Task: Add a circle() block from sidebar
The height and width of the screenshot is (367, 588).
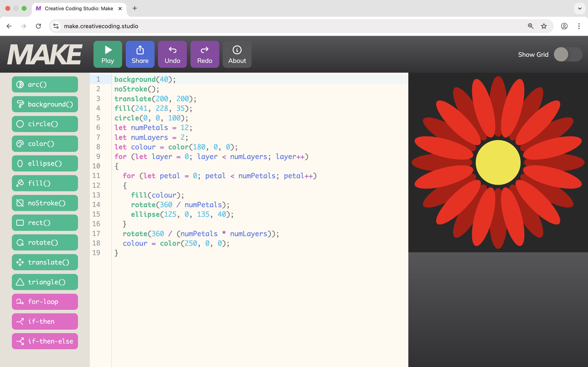Action: pyautogui.click(x=45, y=124)
